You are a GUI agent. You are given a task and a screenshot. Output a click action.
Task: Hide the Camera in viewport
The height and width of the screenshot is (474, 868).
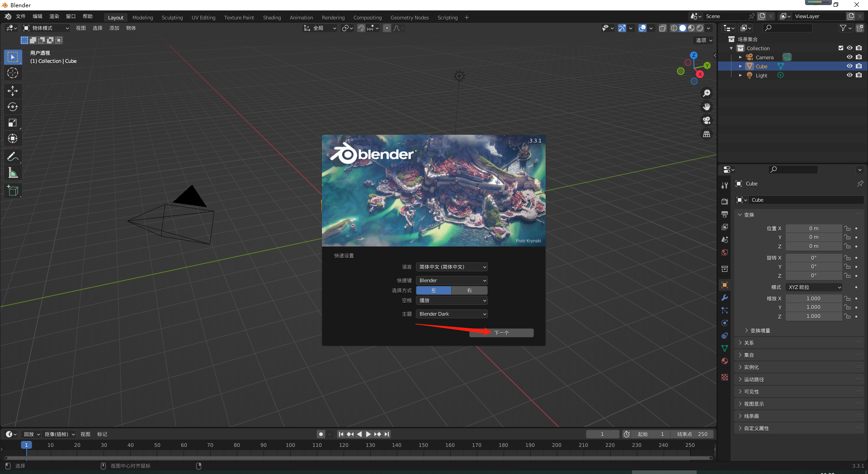point(849,57)
